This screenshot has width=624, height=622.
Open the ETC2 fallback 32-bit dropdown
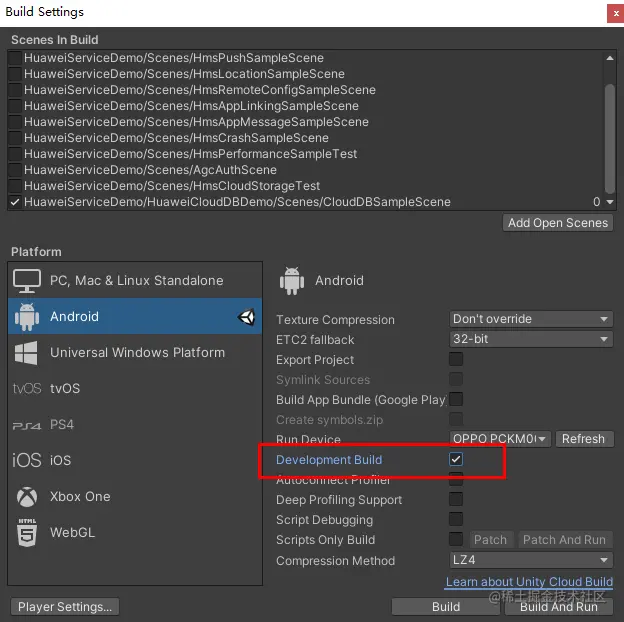531,339
